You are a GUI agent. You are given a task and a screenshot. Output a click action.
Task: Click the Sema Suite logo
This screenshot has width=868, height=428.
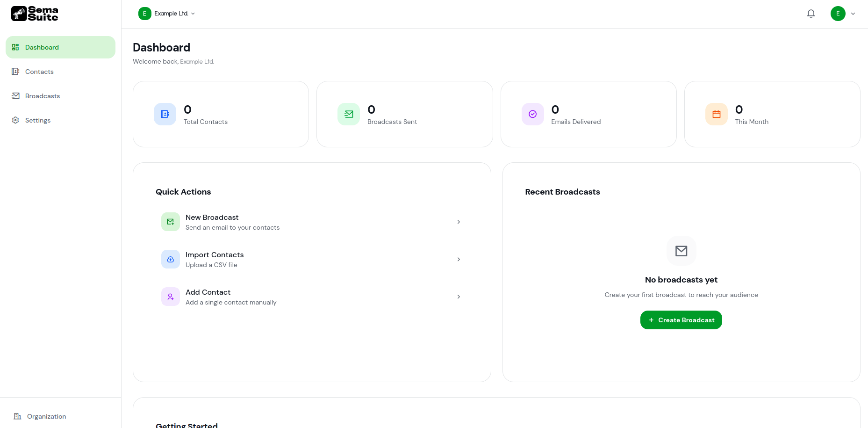(x=34, y=14)
